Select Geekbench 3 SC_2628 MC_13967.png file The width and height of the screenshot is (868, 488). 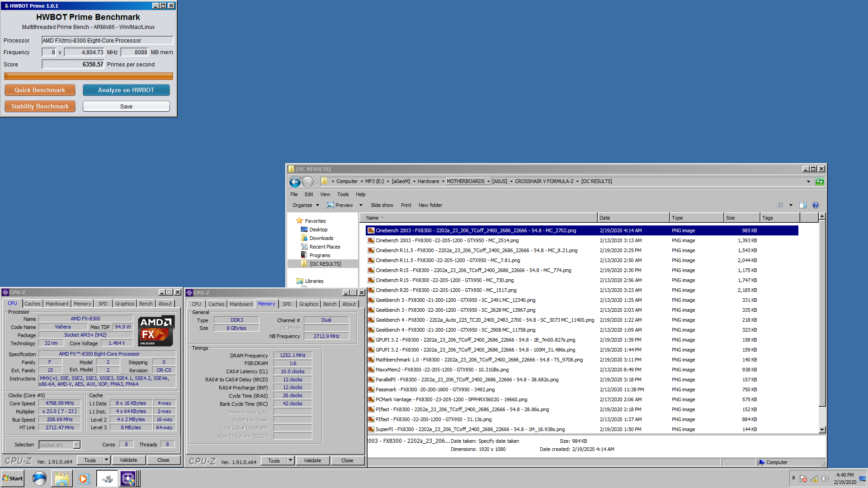coord(455,310)
